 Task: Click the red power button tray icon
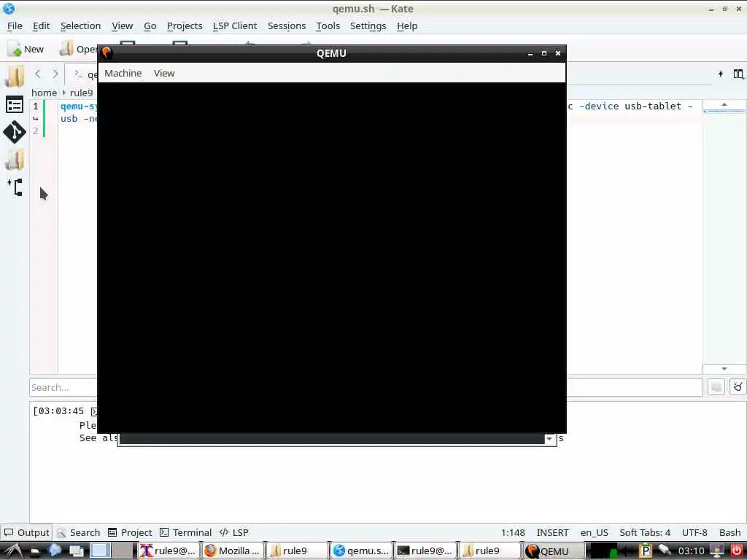[736, 551]
